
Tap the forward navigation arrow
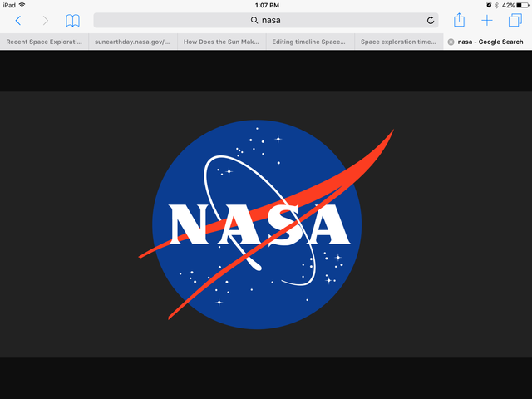pyautogui.click(x=46, y=21)
